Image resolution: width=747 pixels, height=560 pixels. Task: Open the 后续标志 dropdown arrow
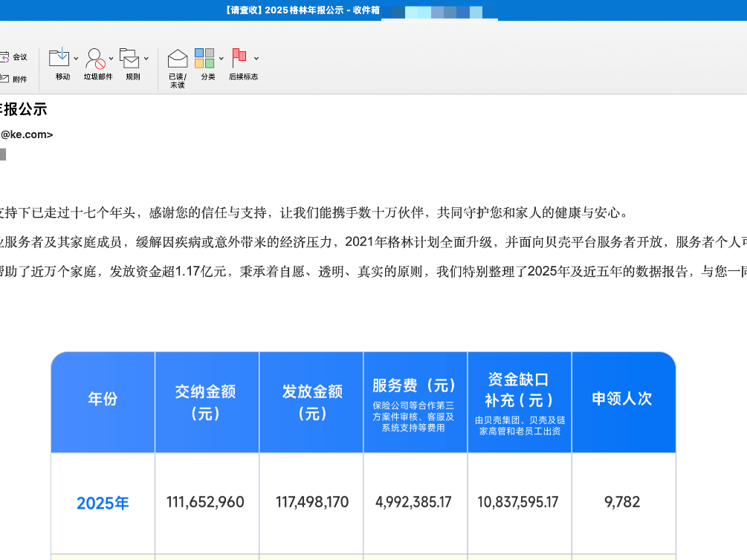click(256, 58)
